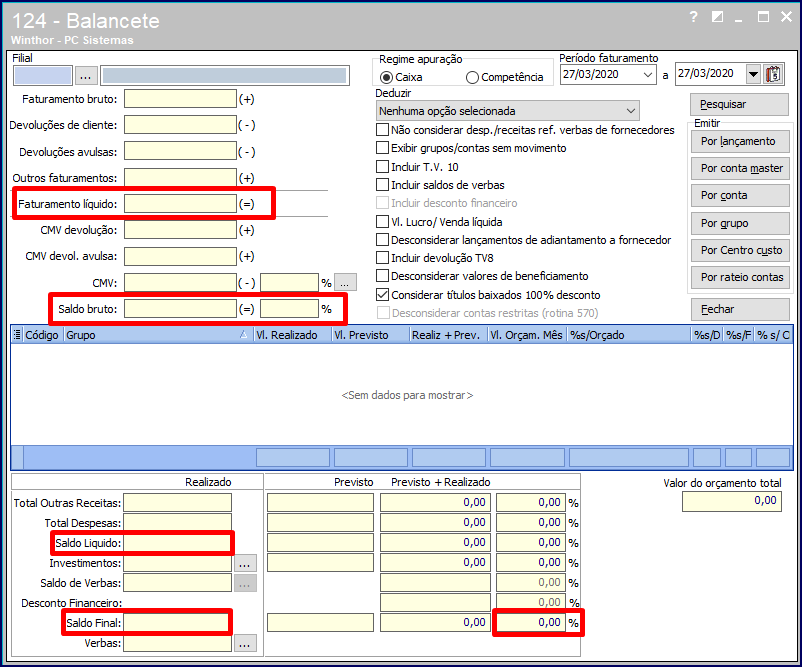This screenshot has height=667, width=802.
Task: Open the start date dropdown arrow
Action: pyautogui.click(x=648, y=75)
